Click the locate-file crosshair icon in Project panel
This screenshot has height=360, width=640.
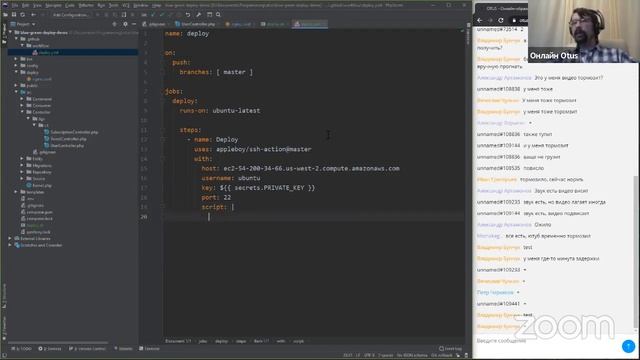pyautogui.click(x=114, y=24)
